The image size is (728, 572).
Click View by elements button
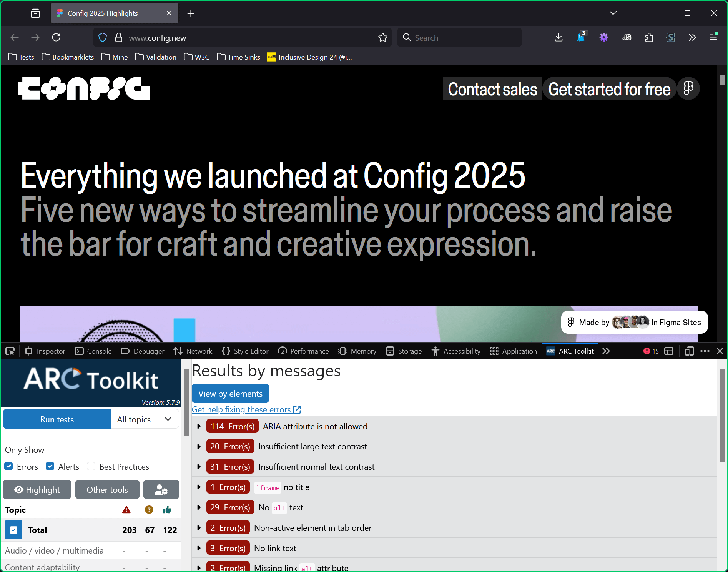click(x=230, y=394)
